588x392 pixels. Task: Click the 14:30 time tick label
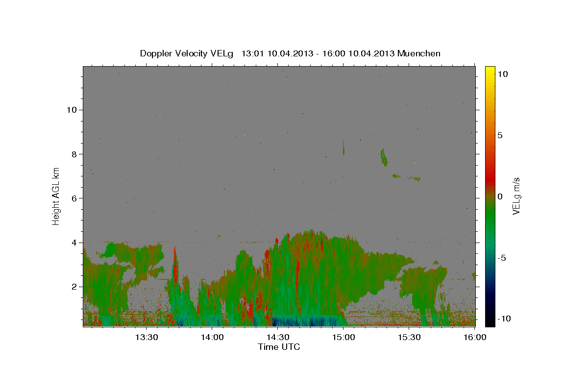[x=278, y=337]
